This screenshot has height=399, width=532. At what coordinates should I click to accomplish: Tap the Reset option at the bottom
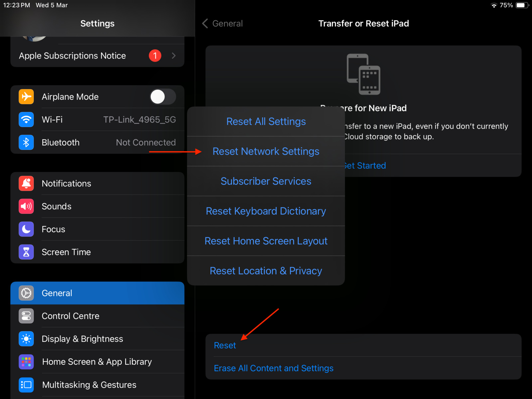225,345
